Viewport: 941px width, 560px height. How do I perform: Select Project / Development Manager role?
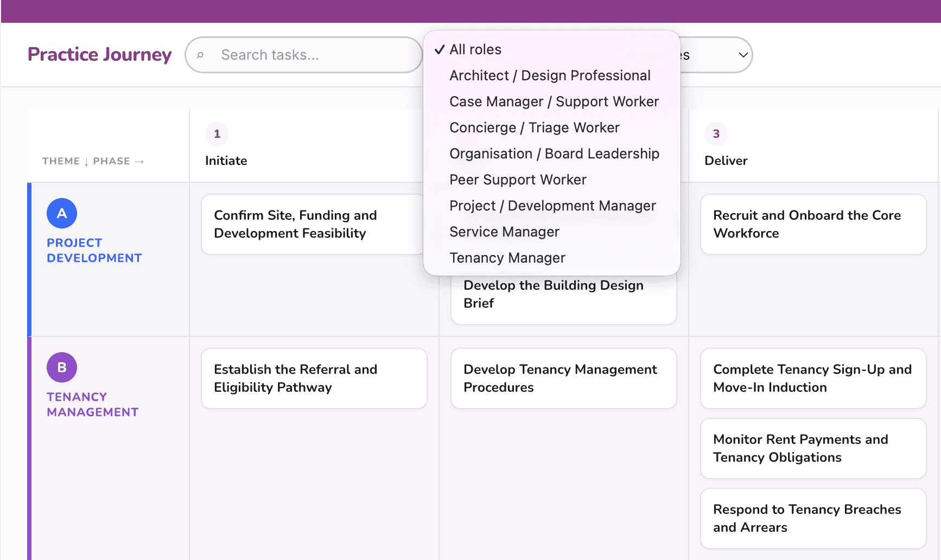click(x=552, y=206)
